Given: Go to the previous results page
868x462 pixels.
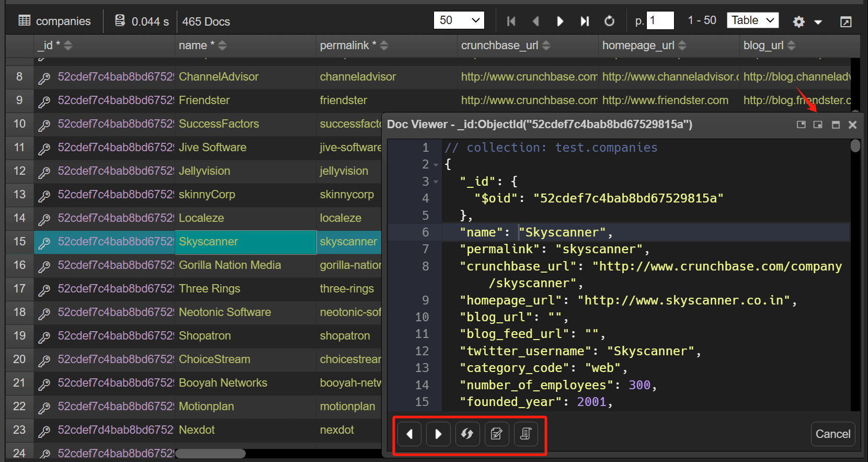Looking at the screenshot, I should tap(535, 21).
